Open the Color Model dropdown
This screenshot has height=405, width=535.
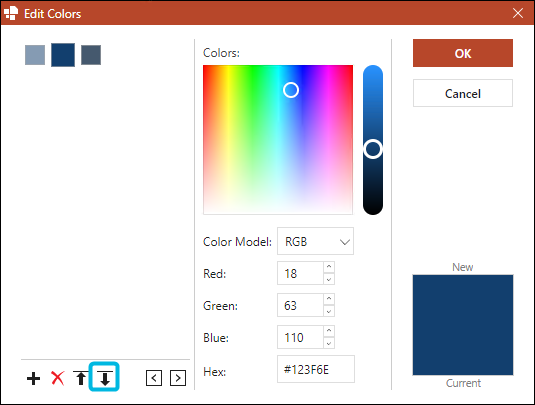(x=315, y=241)
